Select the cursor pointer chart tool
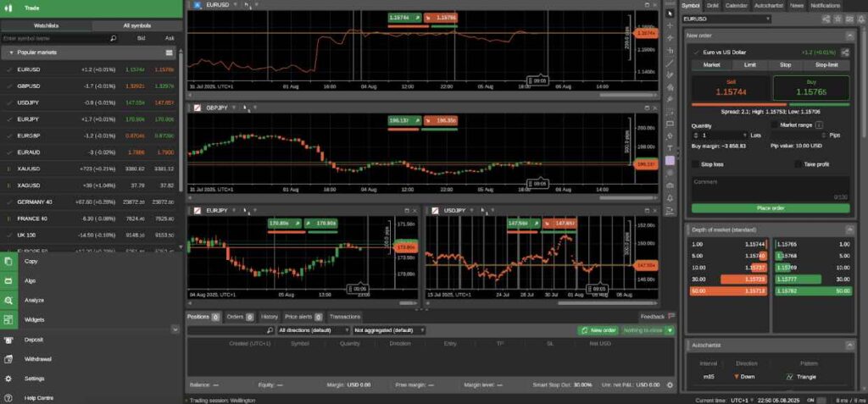Screen dimensions: 868x404 (x=670, y=14)
